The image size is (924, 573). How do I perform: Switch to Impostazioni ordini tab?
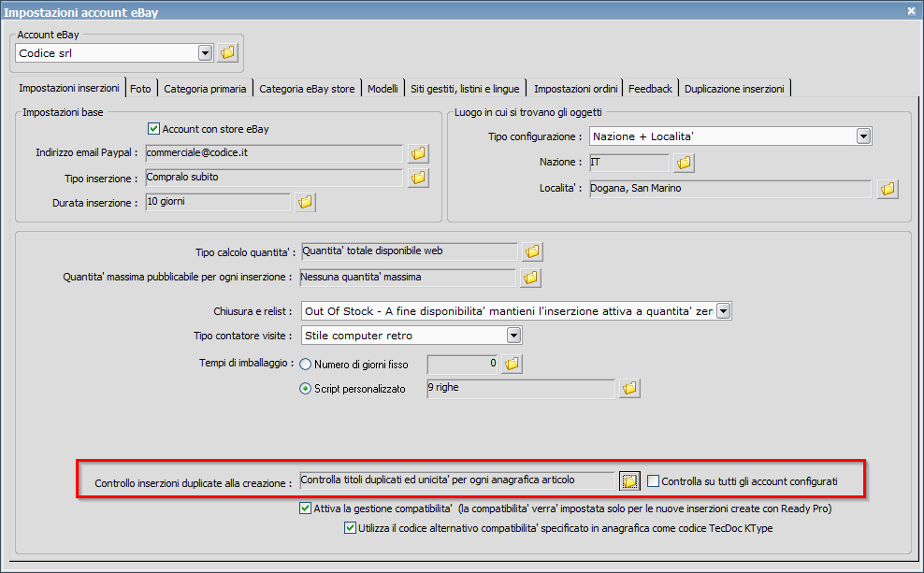tap(575, 89)
